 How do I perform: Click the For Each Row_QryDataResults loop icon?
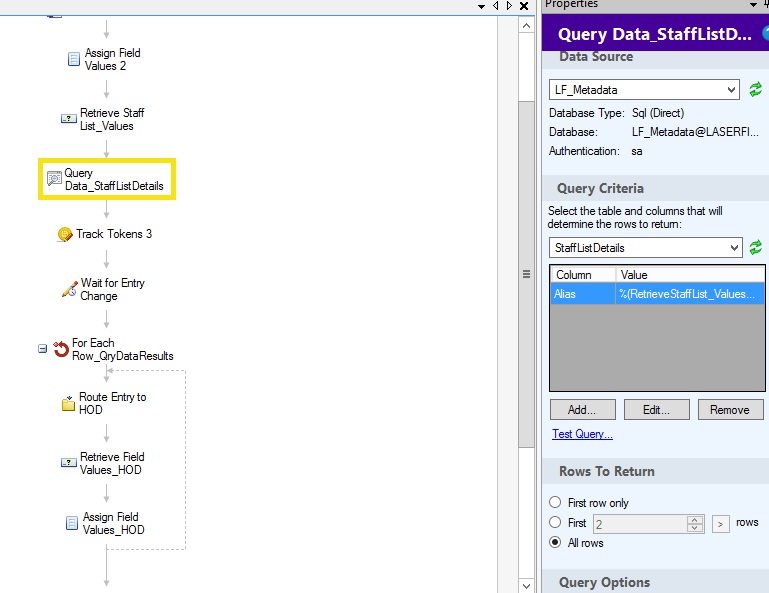tap(61, 349)
